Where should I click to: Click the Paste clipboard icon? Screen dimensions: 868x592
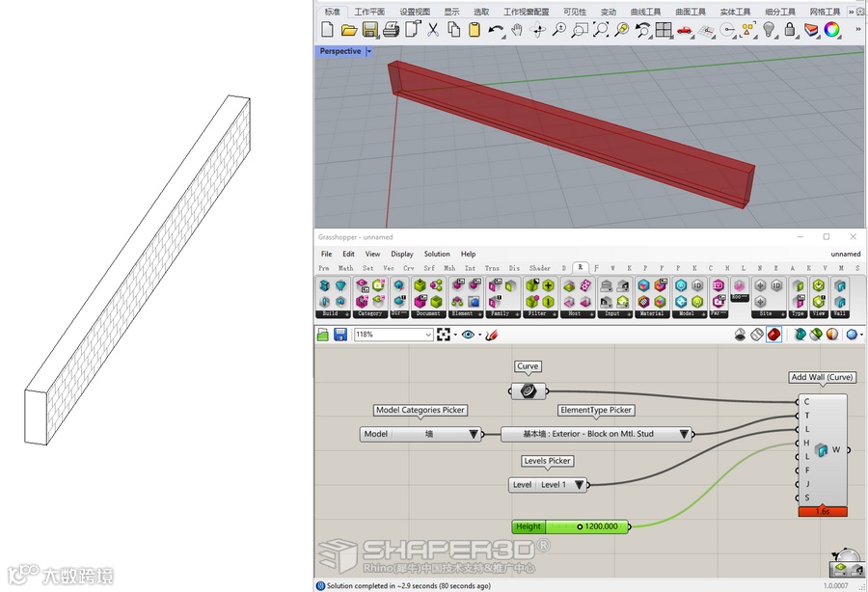pos(475,29)
